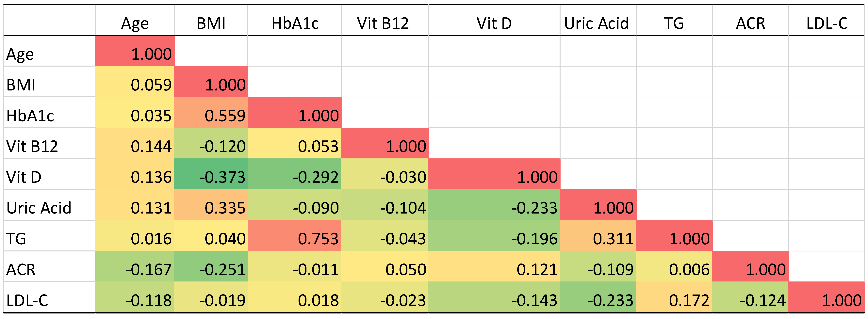This screenshot has height=319, width=868.
Task: Select the TG row label
Action: (16, 239)
